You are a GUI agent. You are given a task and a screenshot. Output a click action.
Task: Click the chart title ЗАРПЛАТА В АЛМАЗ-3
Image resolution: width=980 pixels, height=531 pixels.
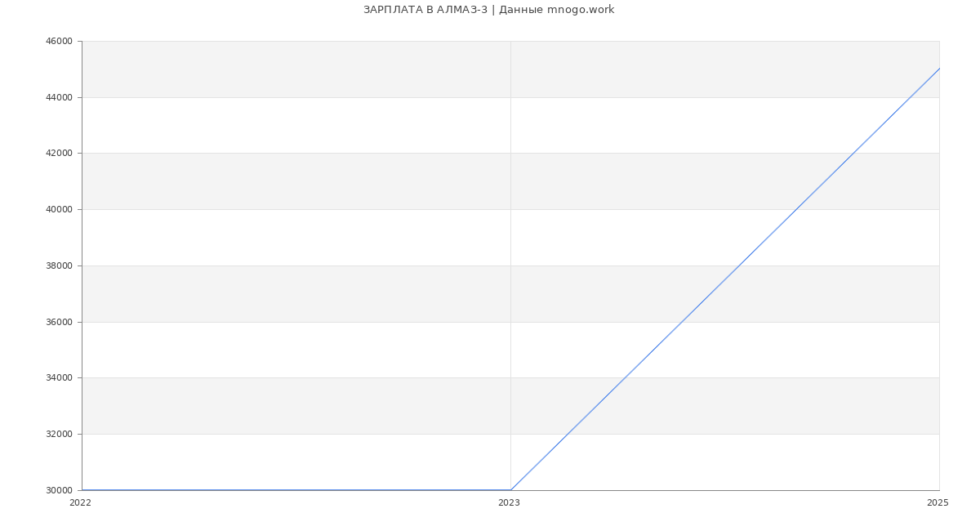(x=425, y=10)
